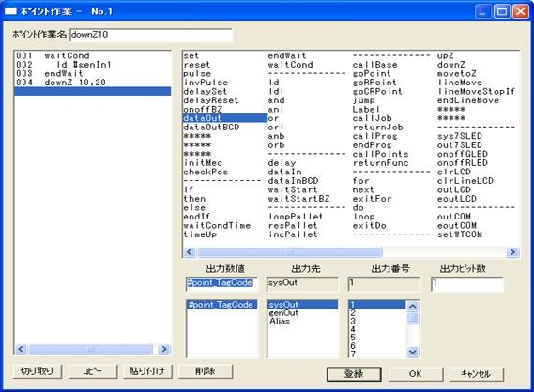Click the point job name field showing downZ10
The image size is (534, 392).
[x=151, y=35]
